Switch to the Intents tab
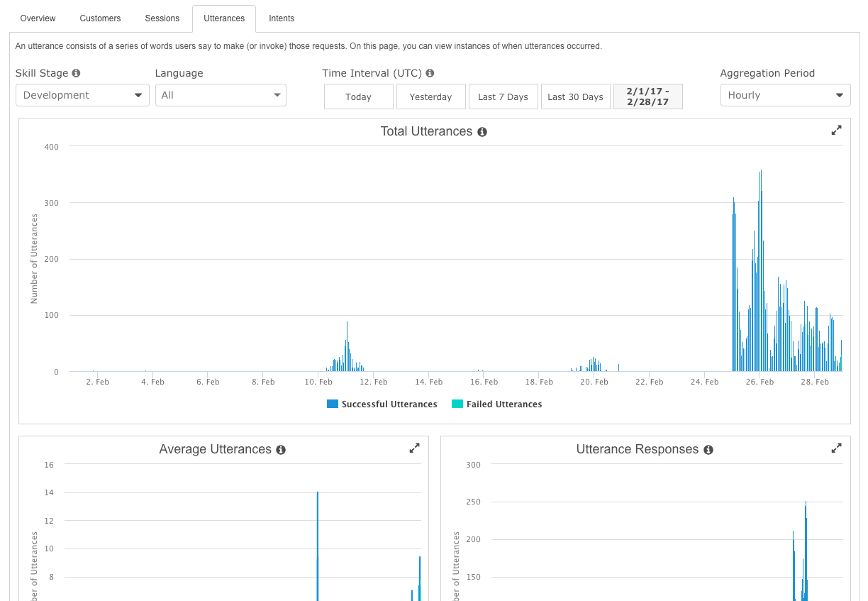The width and height of the screenshot is (868, 601). tap(282, 18)
